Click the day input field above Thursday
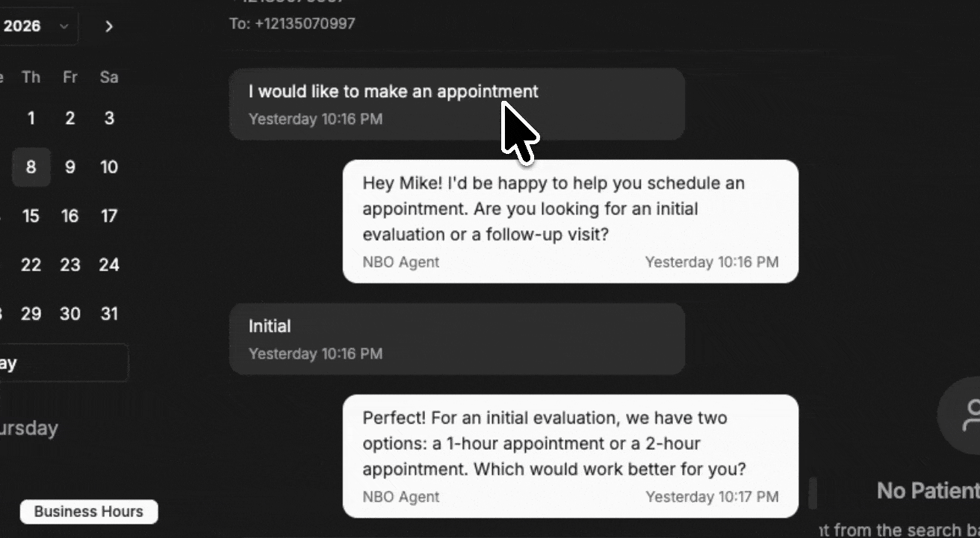Viewport: 980px width, 538px height. coord(64,362)
